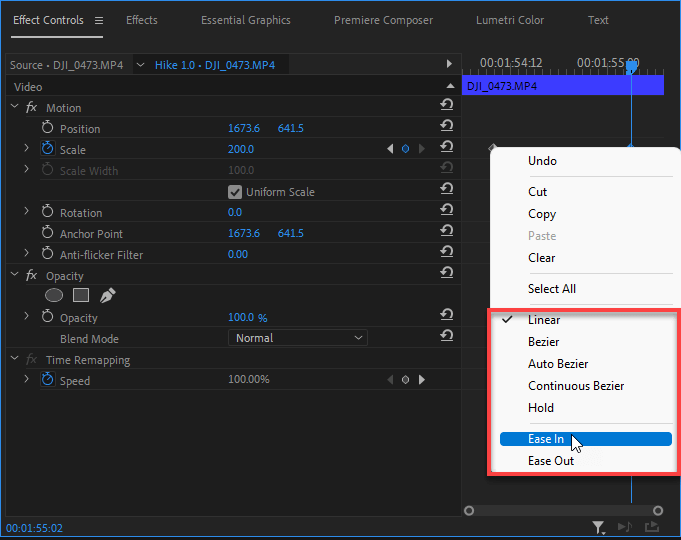Expand the Speed property
681x540 pixels.
click(x=26, y=379)
